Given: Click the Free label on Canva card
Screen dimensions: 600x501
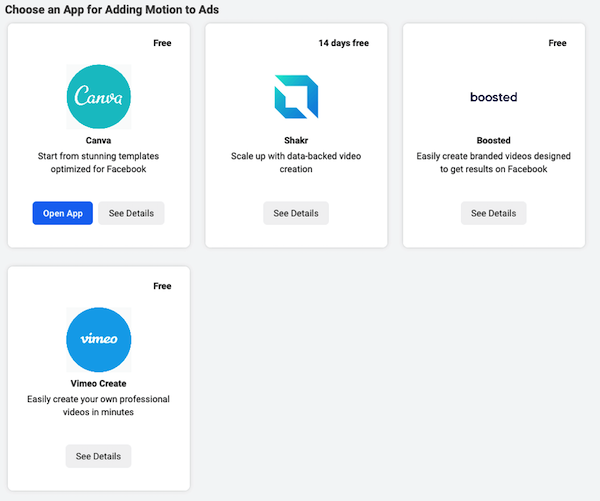Looking at the screenshot, I should tap(162, 43).
